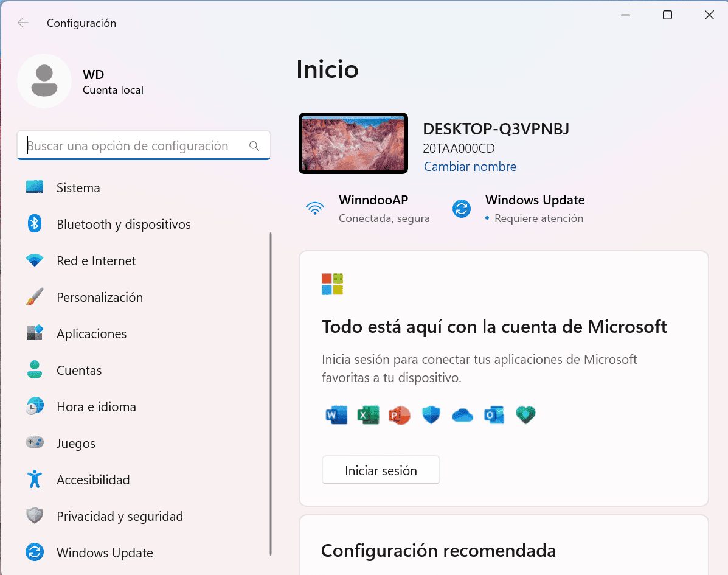This screenshot has width=728, height=575.
Task: Click the WD Cuenta local account name
Action: 113,82
